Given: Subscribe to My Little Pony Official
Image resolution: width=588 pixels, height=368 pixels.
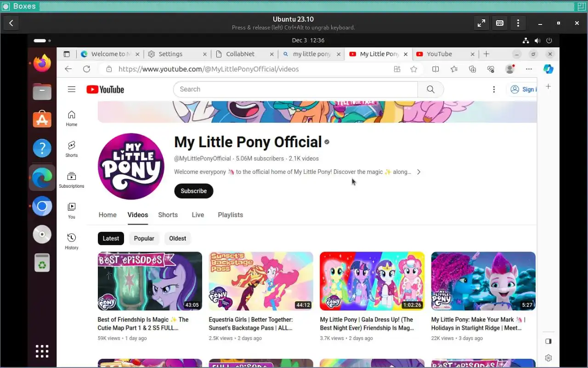Looking at the screenshot, I should coord(194,191).
